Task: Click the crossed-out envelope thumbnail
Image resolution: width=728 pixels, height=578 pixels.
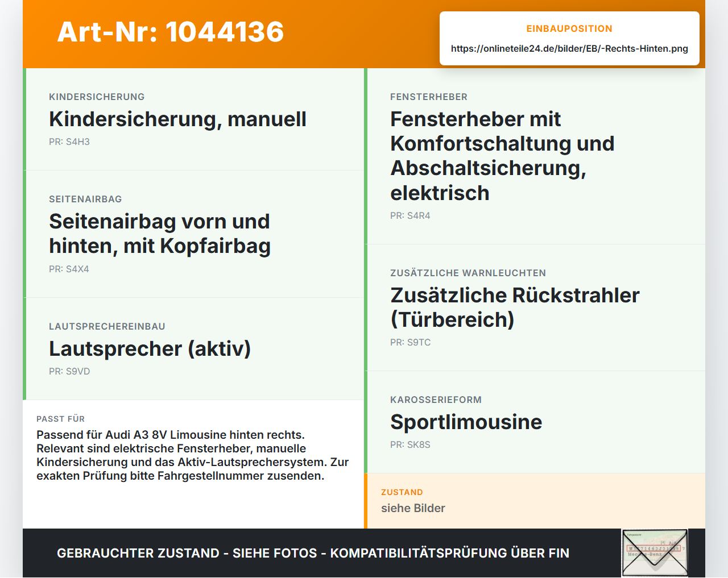Action: 655,553
